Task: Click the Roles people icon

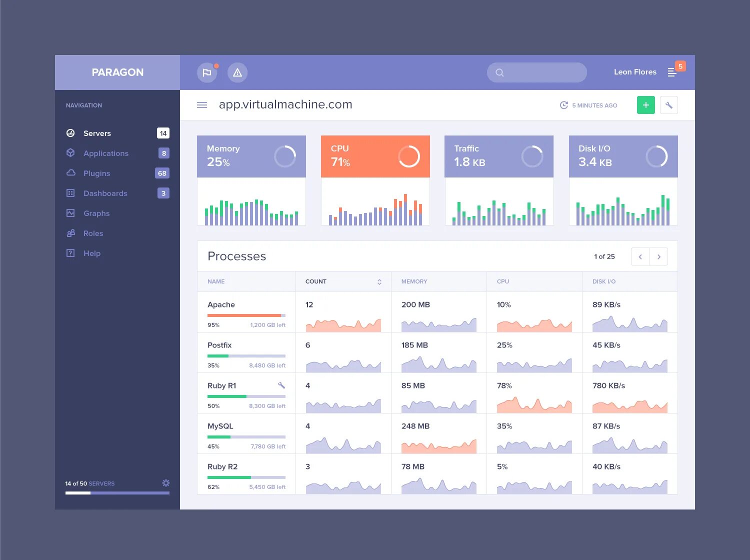Action: click(70, 233)
